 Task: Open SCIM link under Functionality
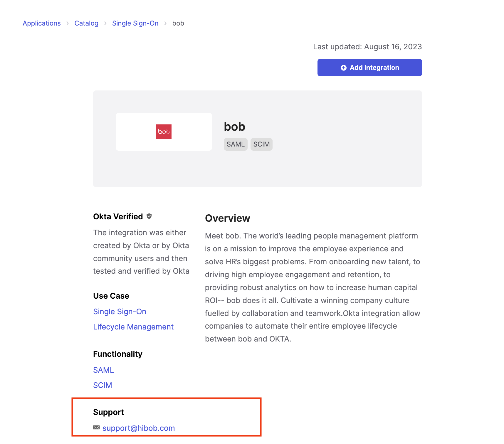click(x=103, y=385)
